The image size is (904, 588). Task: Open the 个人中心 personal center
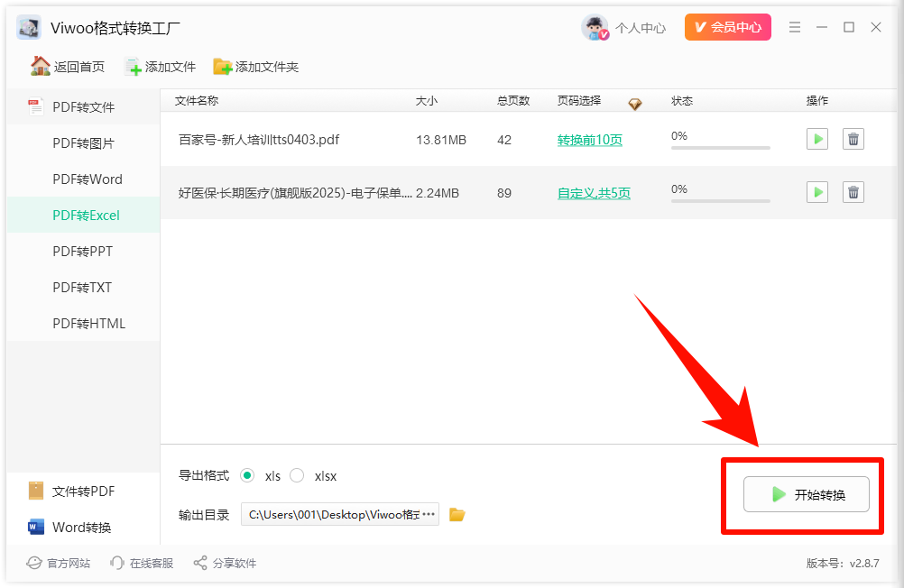(x=640, y=28)
